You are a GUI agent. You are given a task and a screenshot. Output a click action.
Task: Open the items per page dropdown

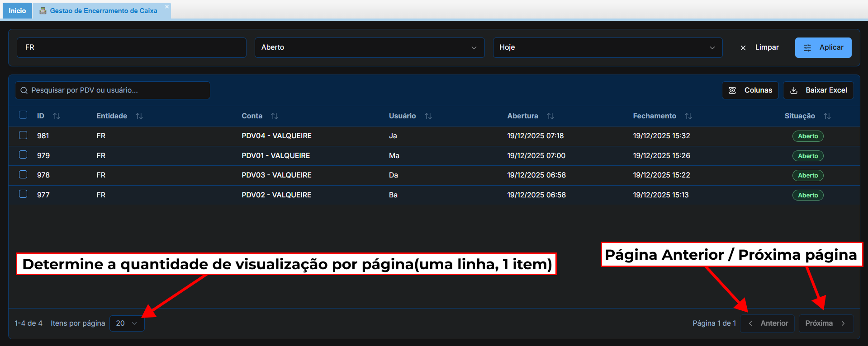click(x=127, y=323)
